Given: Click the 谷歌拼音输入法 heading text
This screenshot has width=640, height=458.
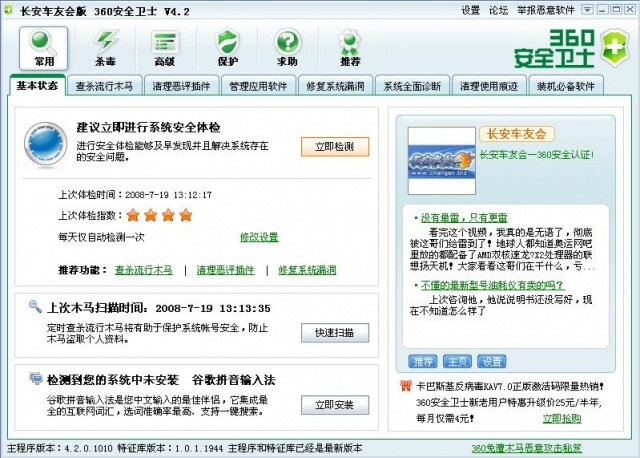Looking at the screenshot, I should point(234,380).
